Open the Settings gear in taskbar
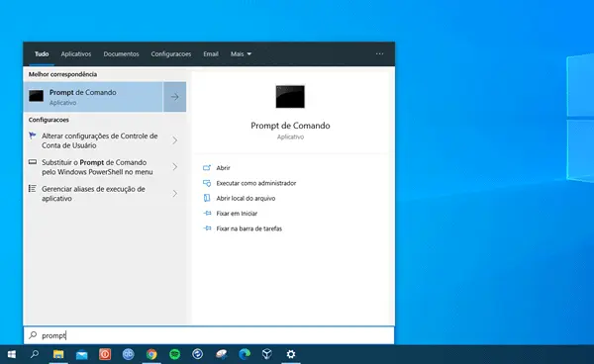 pos(291,354)
